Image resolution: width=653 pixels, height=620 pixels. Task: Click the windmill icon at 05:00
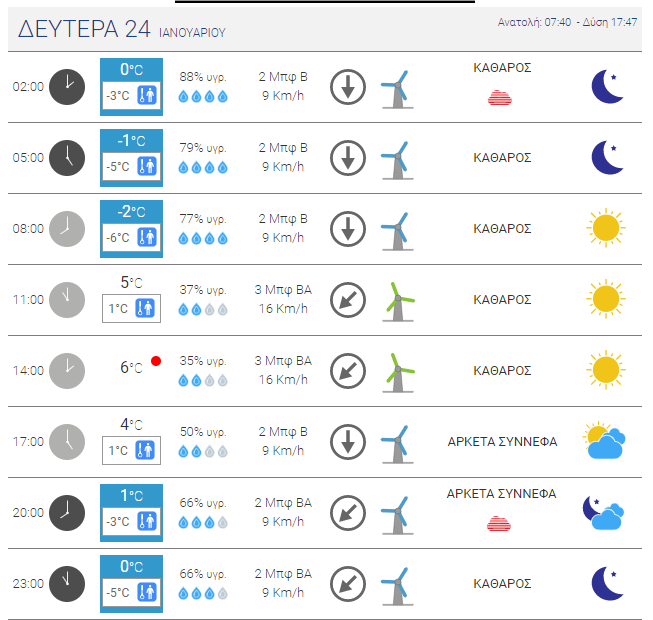397,157
